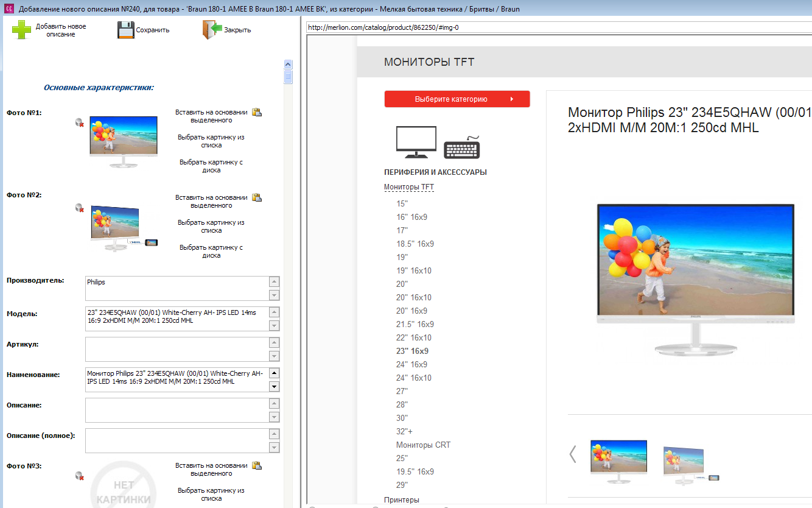Click Вставить на основании выделенного for Фото №1
This screenshot has width=812, height=508.
(211, 116)
